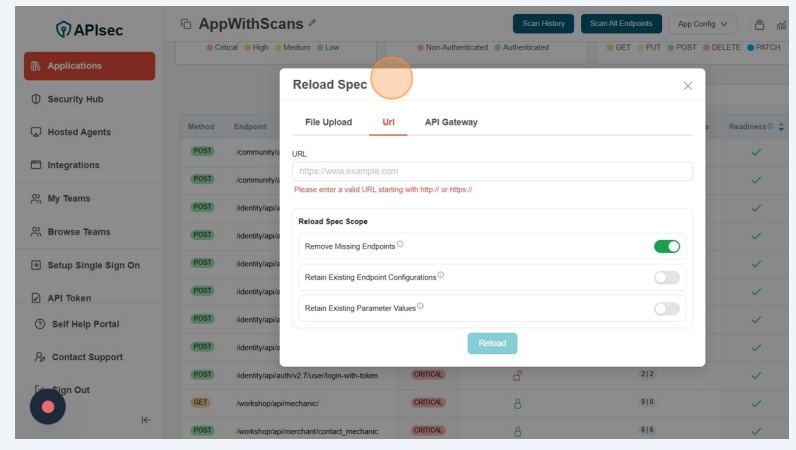Click info icon next to Retain Existing Parameter Values
The height and width of the screenshot is (450, 796).
[x=420, y=306]
